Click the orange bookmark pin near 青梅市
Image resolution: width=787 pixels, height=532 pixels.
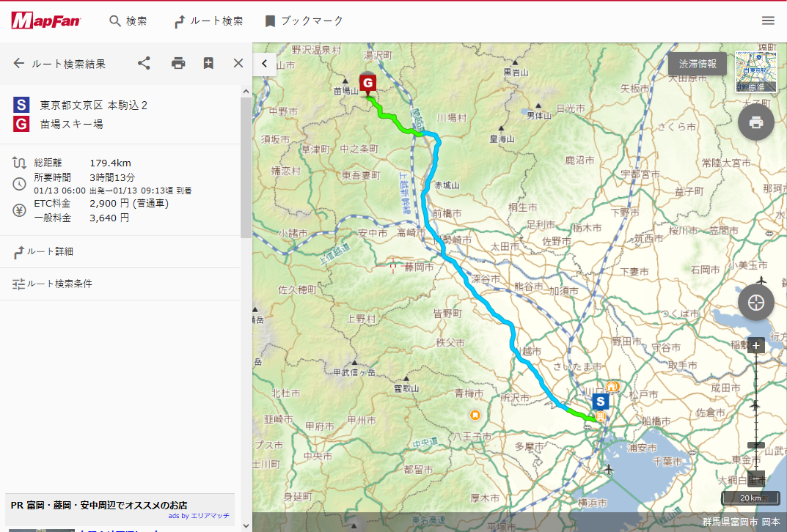click(x=475, y=415)
